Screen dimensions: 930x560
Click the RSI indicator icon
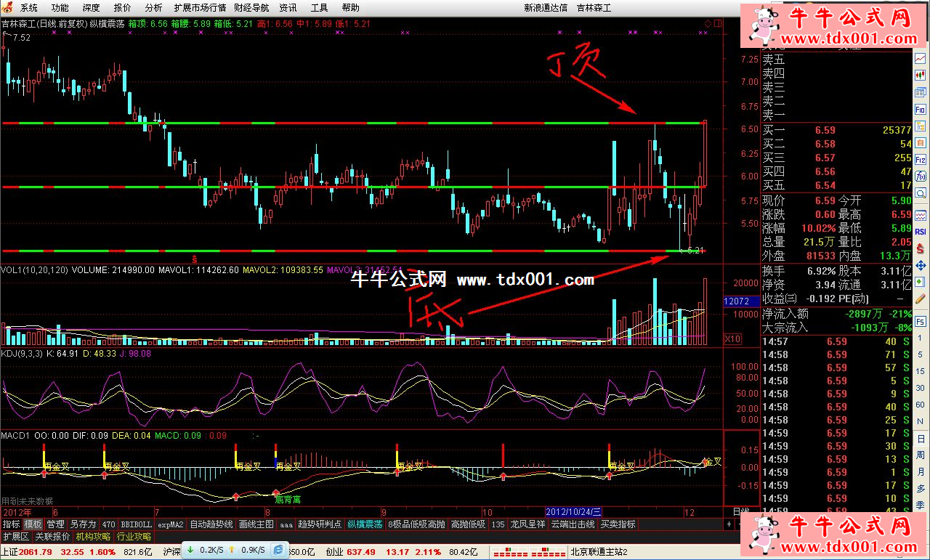coord(921,230)
